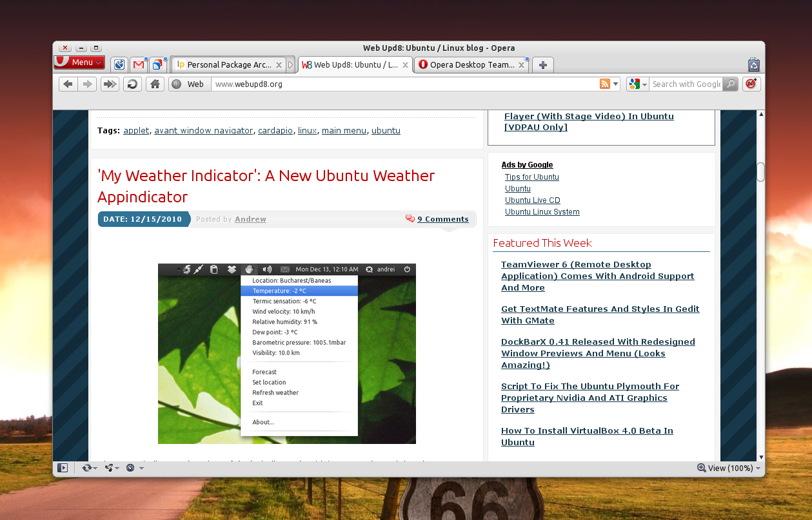Open the Flayer (With Stage Video) link
The width and height of the screenshot is (812, 520).
[x=589, y=122]
